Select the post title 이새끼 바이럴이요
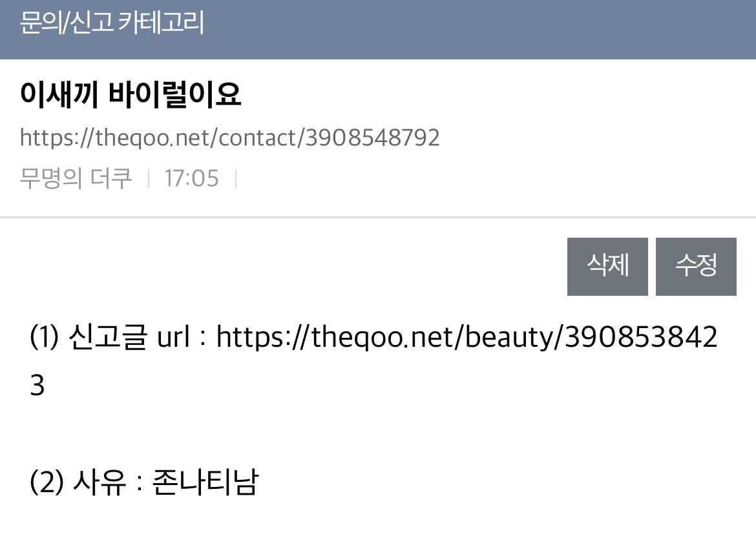The height and width of the screenshot is (538, 756). 130,94
